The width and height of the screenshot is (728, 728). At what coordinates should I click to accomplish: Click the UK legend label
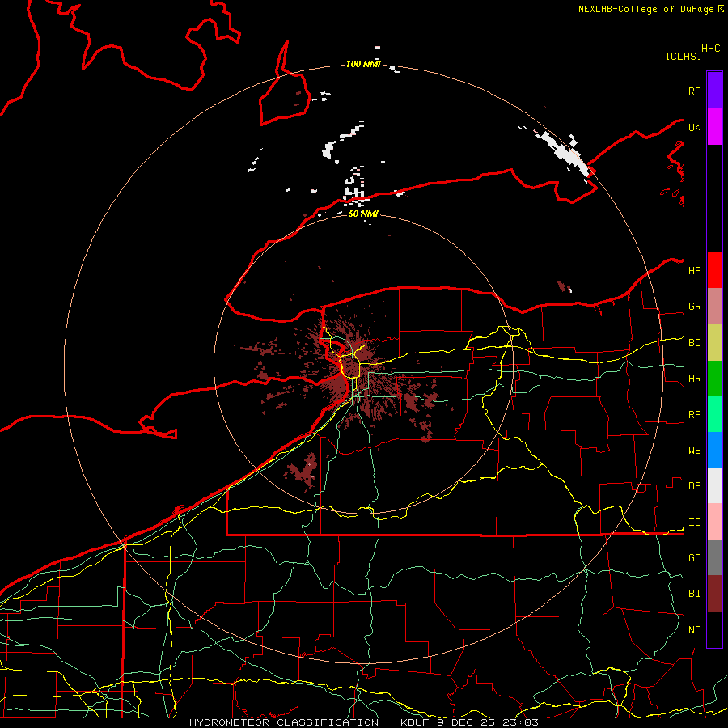coord(694,127)
